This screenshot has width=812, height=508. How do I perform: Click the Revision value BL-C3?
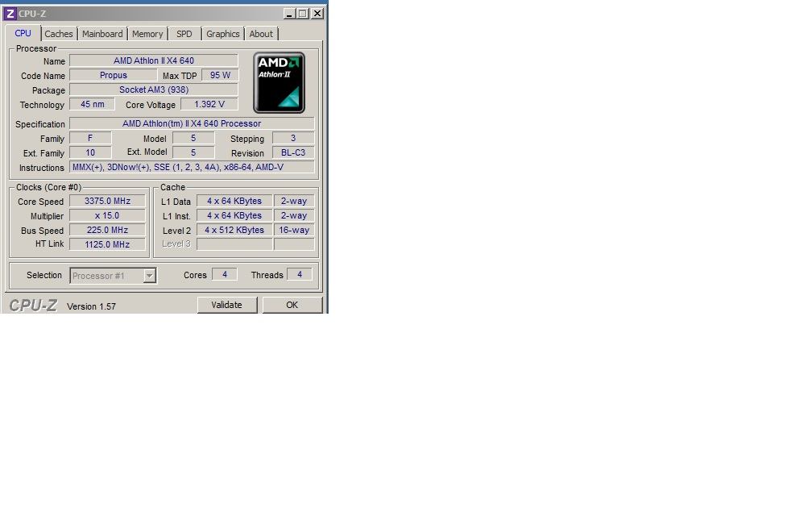pos(293,152)
